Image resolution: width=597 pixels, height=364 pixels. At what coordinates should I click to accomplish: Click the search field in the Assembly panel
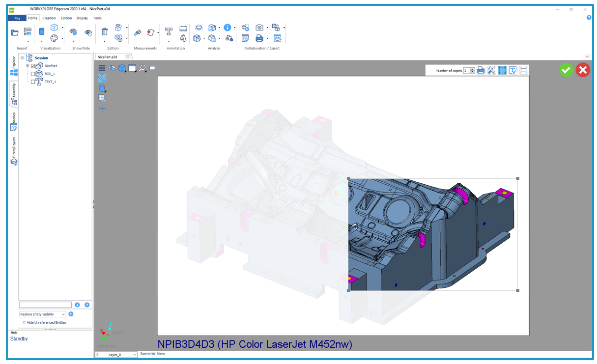tap(46, 305)
